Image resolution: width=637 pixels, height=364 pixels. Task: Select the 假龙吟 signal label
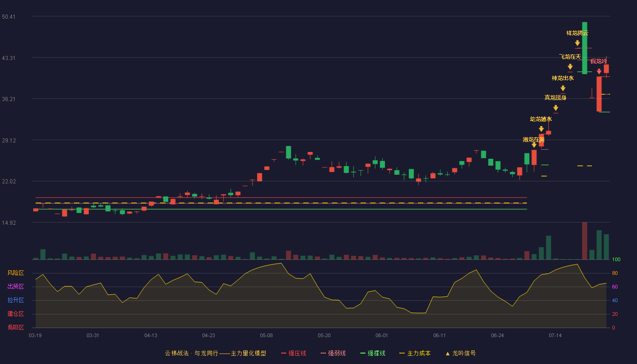point(599,61)
